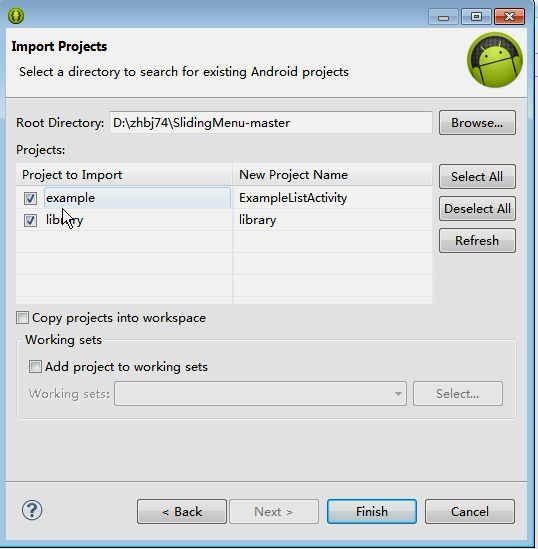Image resolution: width=538 pixels, height=549 pixels.
Task: Go to previous page with Back
Action: (x=182, y=512)
